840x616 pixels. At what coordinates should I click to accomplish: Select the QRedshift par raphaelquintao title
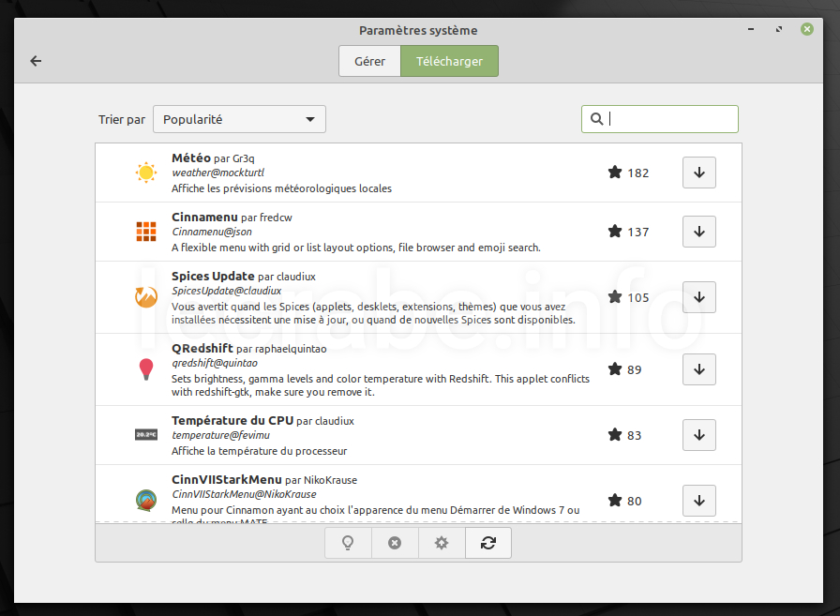[249, 348]
